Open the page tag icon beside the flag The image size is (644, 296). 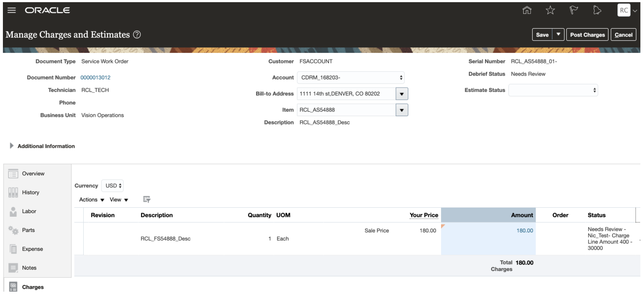pos(597,10)
